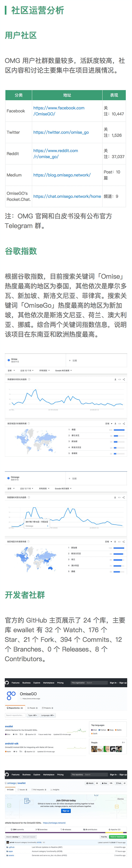Image resolution: width=132 pixels, height=868 pixels.
Task: Click the Thailand interest bar showing 100
Action: tap(119, 430)
